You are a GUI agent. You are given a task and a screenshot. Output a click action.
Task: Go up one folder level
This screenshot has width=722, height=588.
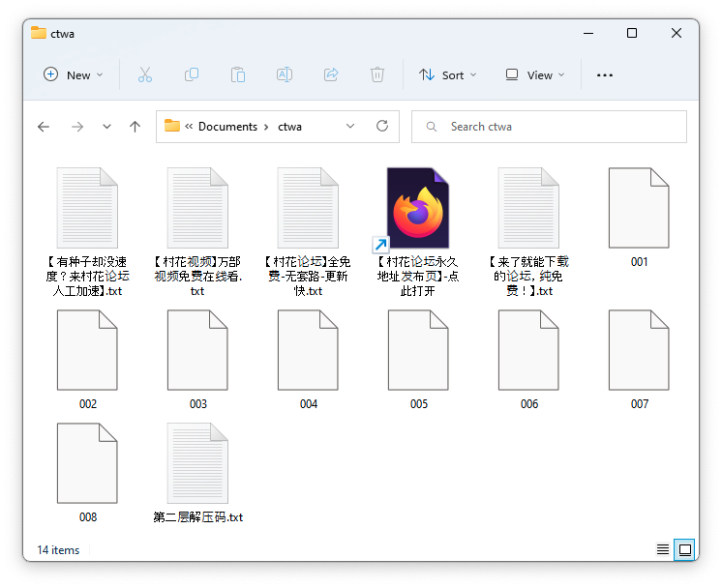pyautogui.click(x=135, y=127)
